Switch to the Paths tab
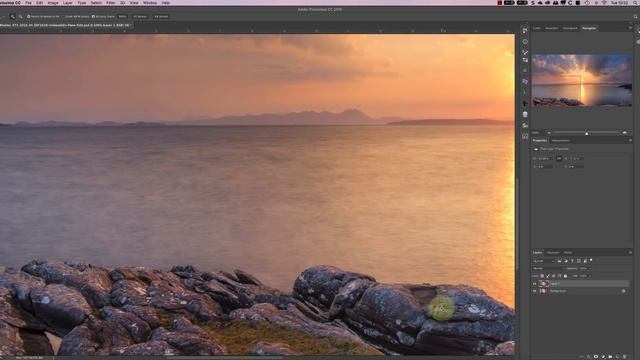 click(x=568, y=253)
